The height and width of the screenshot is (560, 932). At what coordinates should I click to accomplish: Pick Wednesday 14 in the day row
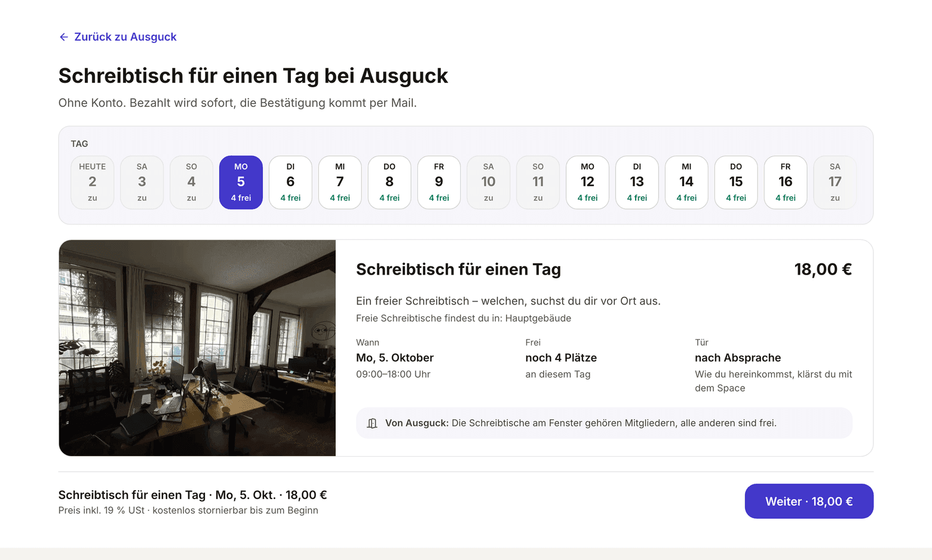click(686, 183)
